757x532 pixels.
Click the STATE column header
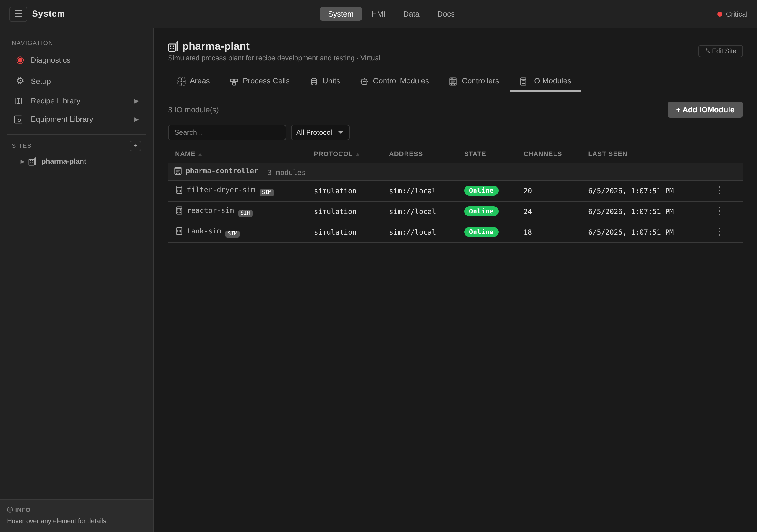(475, 154)
